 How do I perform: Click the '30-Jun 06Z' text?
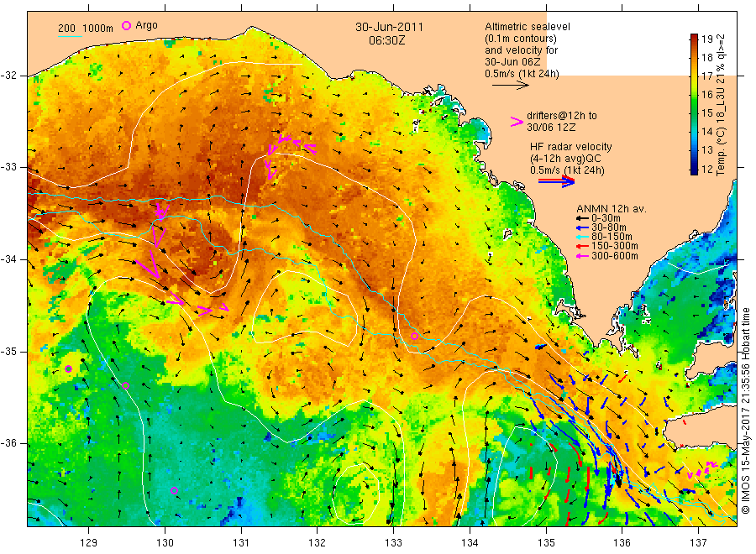[x=512, y=61]
